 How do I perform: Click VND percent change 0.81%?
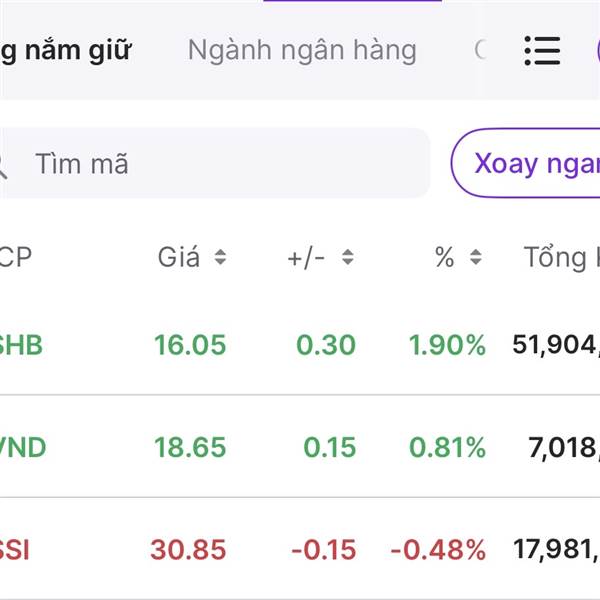click(x=447, y=447)
